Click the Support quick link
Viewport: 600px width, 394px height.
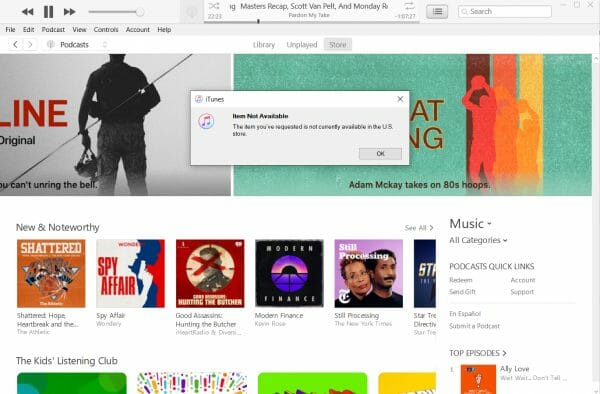(522, 292)
